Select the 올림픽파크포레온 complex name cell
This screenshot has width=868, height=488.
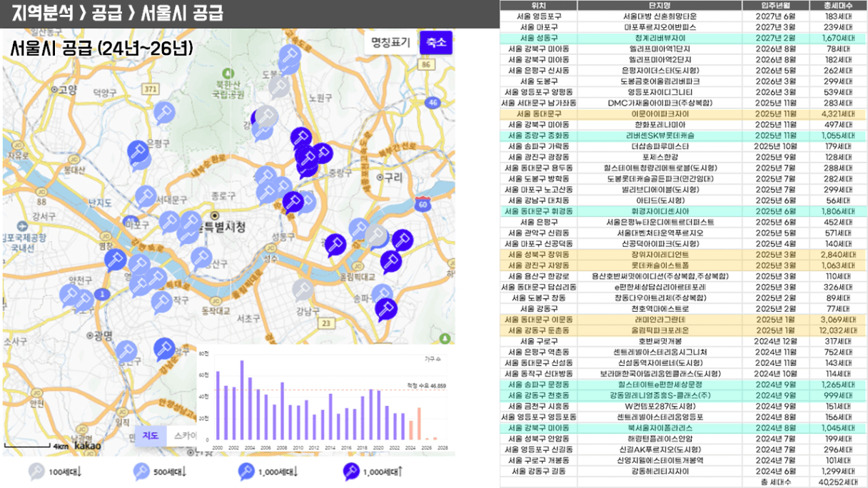pos(660,330)
